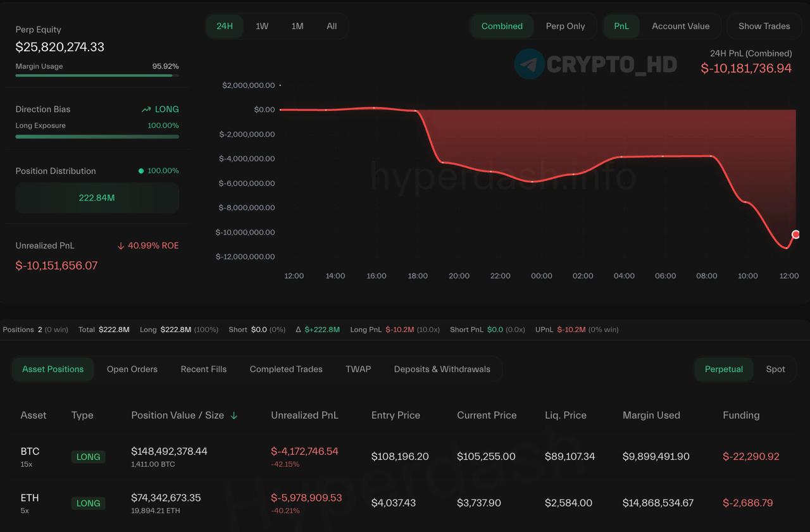This screenshot has height=532, width=810.
Task: Click the BTC asset row label
Action: (30, 451)
